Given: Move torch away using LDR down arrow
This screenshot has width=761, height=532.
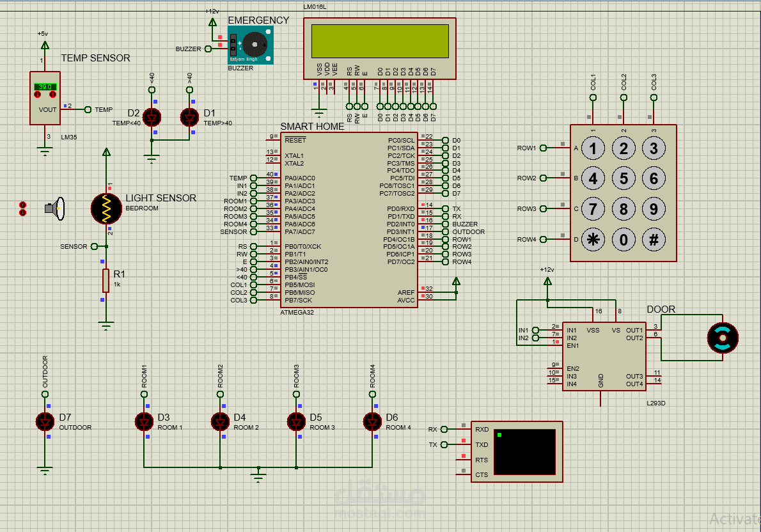Looking at the screenshot, I should tap(22, 212).
